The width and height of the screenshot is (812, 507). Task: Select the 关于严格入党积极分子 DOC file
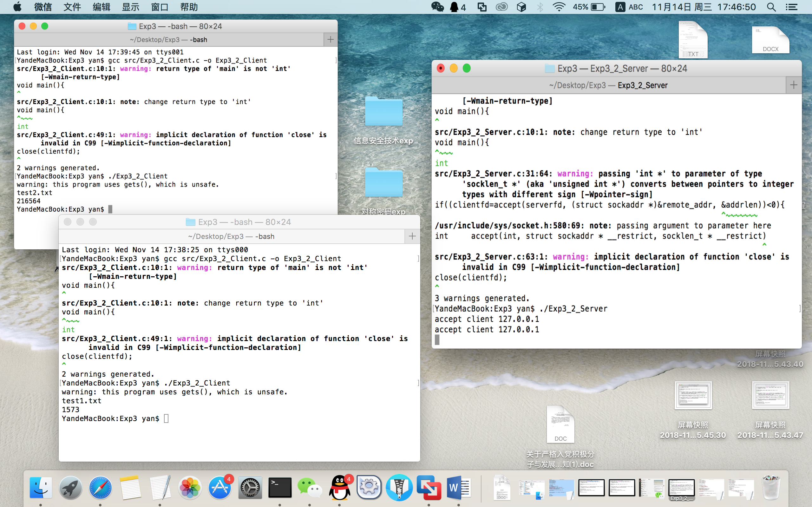pos(560,424)
